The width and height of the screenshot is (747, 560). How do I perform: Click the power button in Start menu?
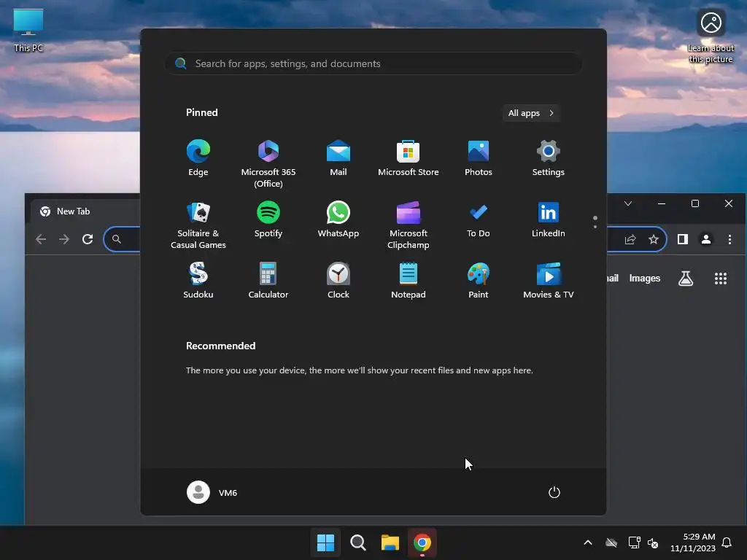point(554,492)
